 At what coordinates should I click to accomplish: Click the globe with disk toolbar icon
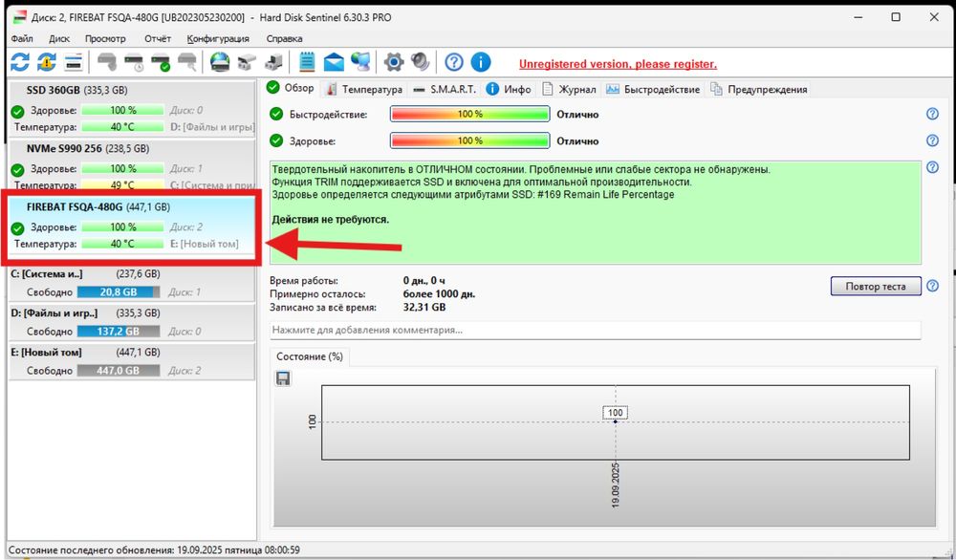click(220, 62)
